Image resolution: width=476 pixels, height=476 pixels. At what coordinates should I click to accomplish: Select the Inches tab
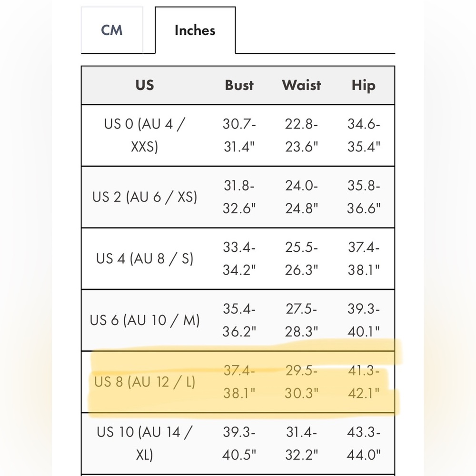(x=195, y=30)
